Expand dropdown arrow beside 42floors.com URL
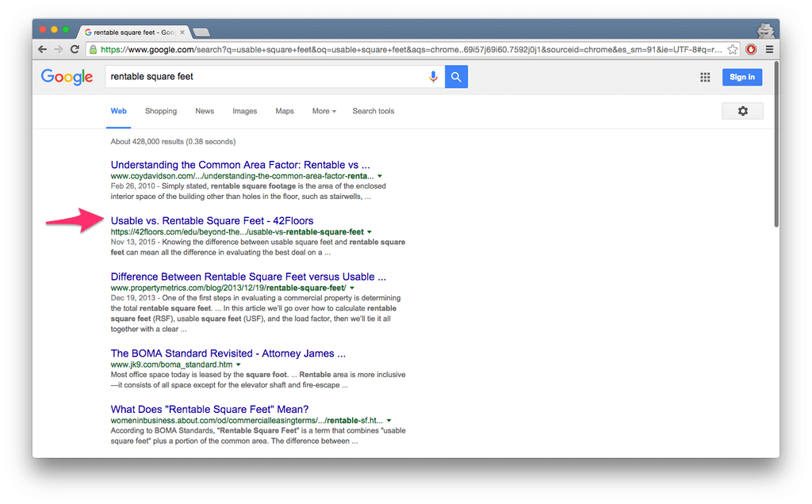 point(370,232)
